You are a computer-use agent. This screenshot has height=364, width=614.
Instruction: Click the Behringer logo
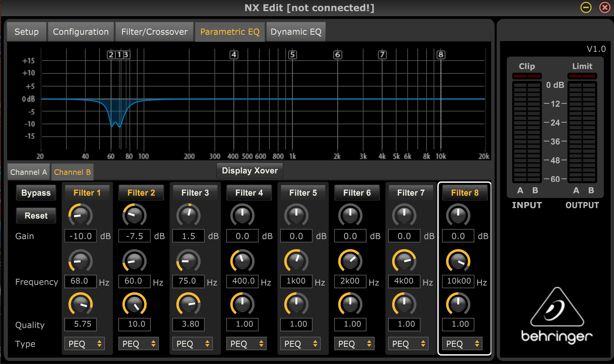point(557,316)
